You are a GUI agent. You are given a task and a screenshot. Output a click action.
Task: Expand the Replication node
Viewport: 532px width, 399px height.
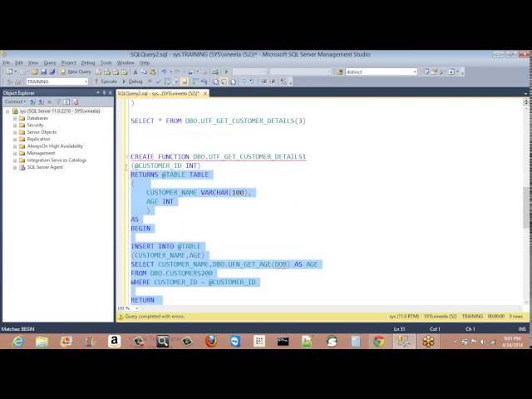[x=15, y=140]
